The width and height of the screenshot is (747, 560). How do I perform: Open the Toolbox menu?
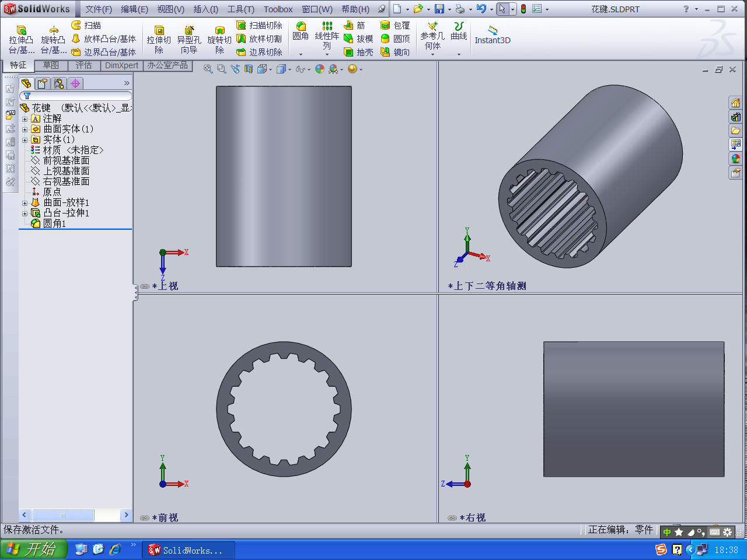coord(278,9)
